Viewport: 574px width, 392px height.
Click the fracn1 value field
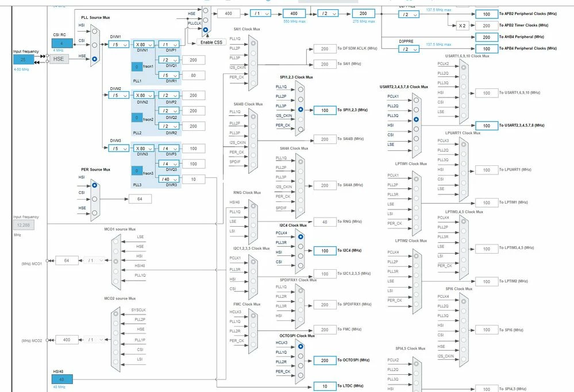[137, 67]
